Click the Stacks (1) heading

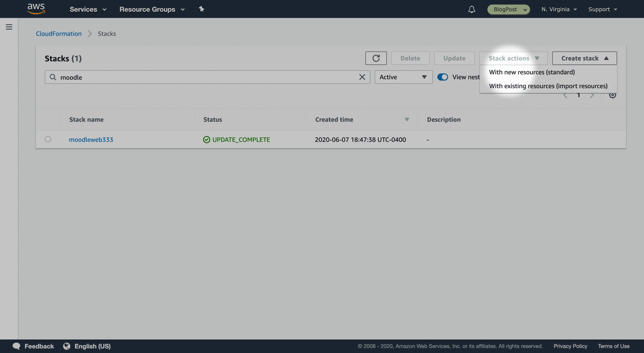pyautogui.click(x=63, y=59)
